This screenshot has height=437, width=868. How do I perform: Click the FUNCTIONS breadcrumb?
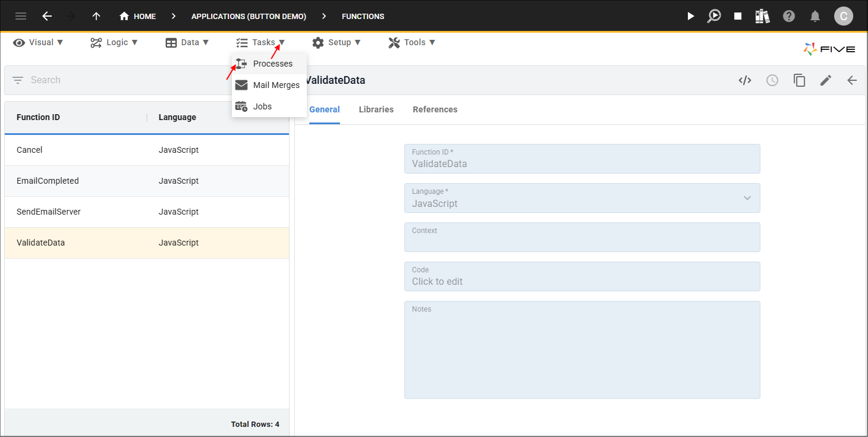click(x=363, y=16)
